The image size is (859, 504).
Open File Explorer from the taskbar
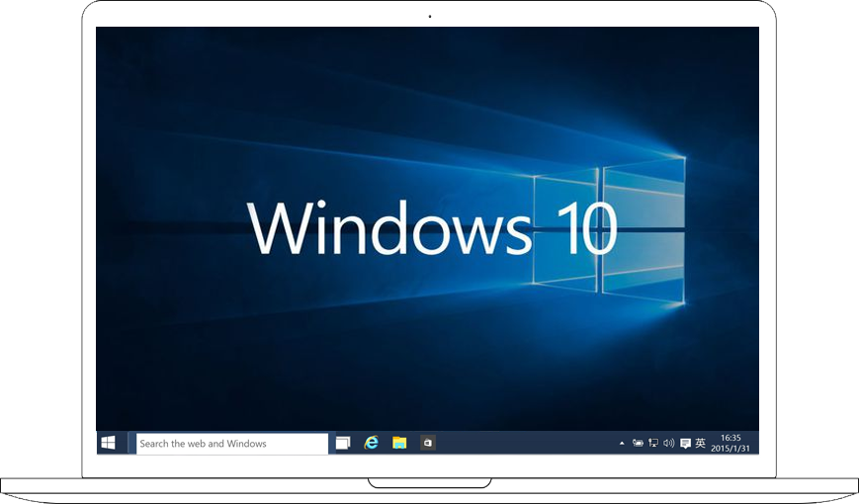click(x=399, y=443)
